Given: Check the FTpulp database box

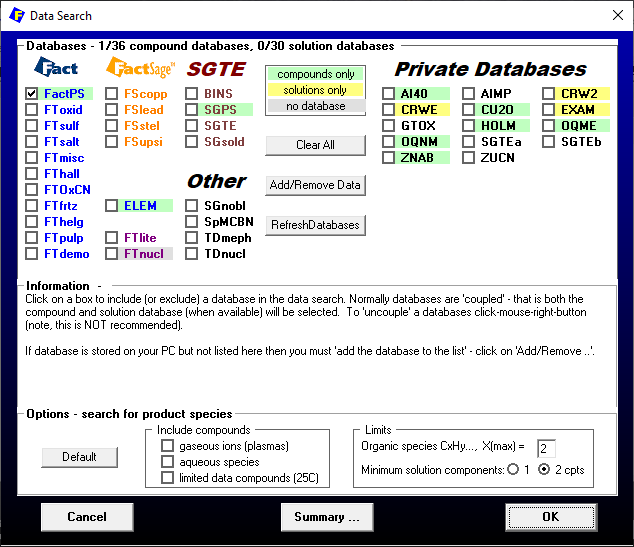Looking at the screenshot, I should [32, 238].
